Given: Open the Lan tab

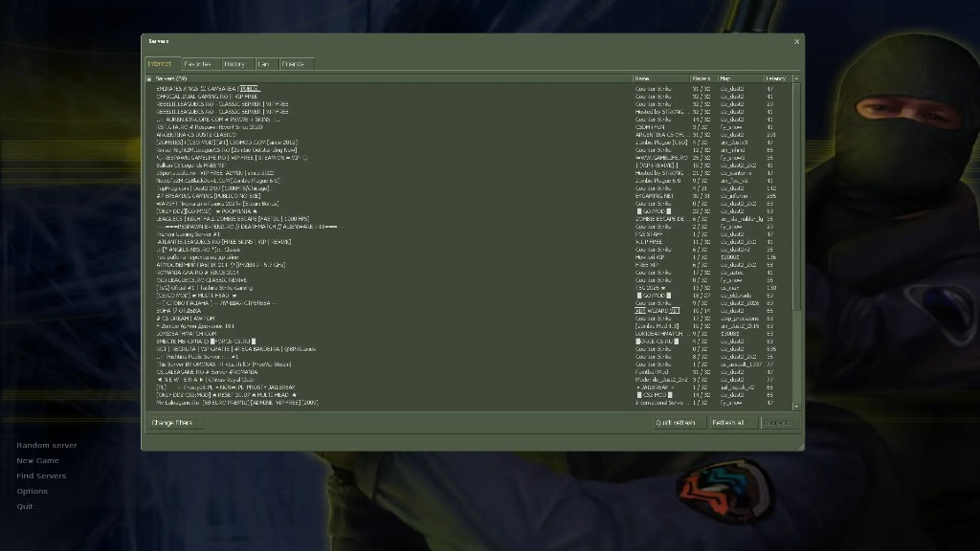Looking at the screenshot, I should (267, 64).
